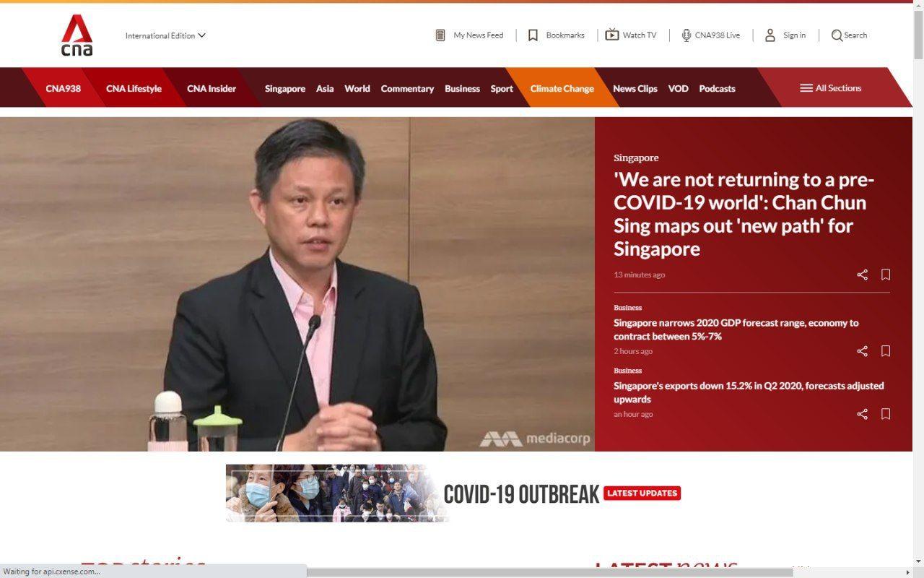Open Watch TV icon

tap(611, 35)
